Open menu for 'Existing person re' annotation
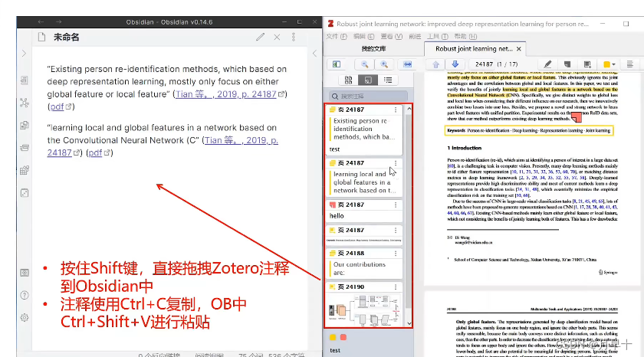 coord(396,110)
